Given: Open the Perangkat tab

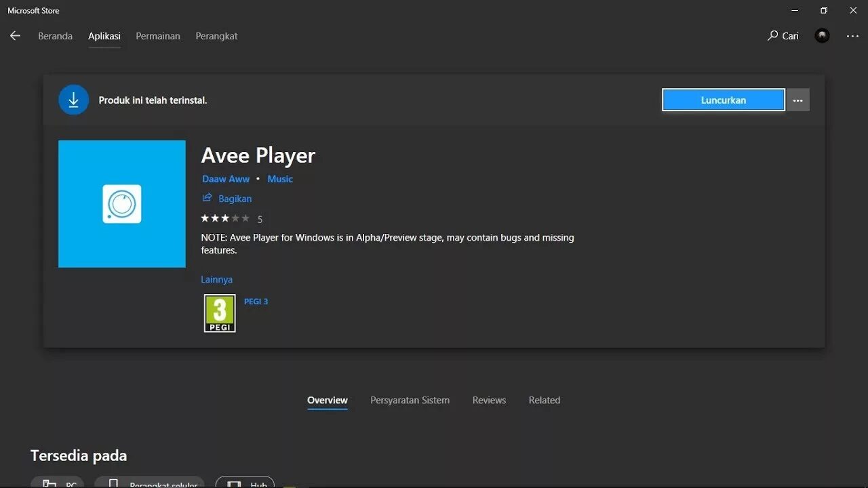Looking at the screenshot, I should point(216,36).
